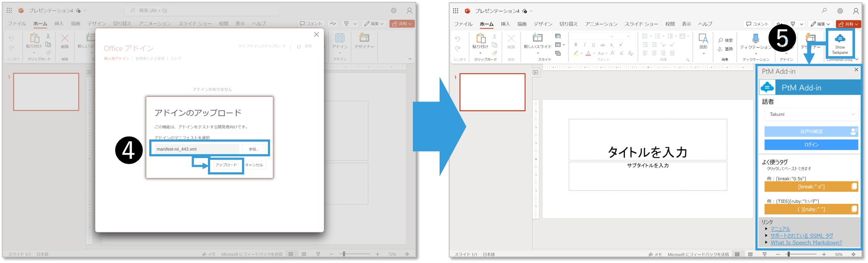Click the 更新 refresh icon in Office アドイン dialog

point(299,46)
